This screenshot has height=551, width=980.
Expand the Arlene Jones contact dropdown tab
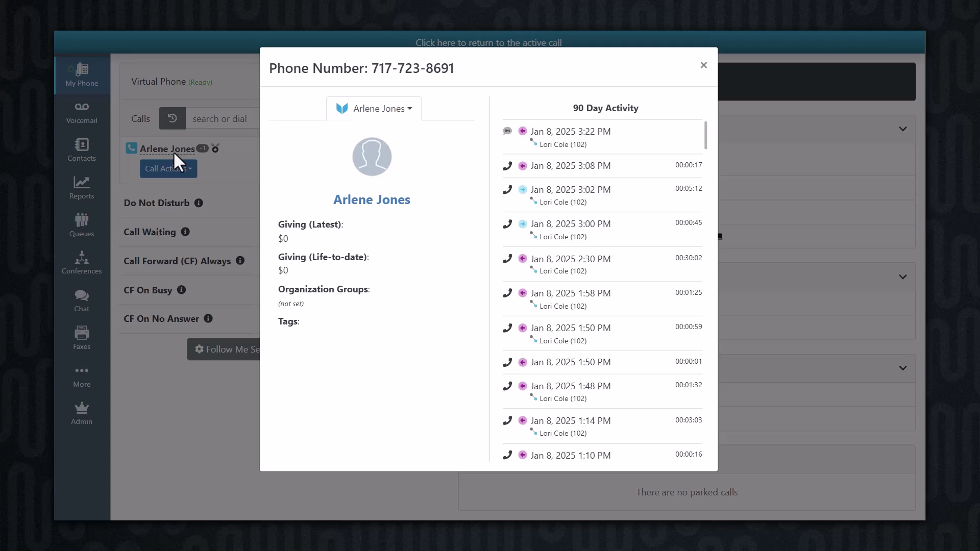(x=374, y=109)
